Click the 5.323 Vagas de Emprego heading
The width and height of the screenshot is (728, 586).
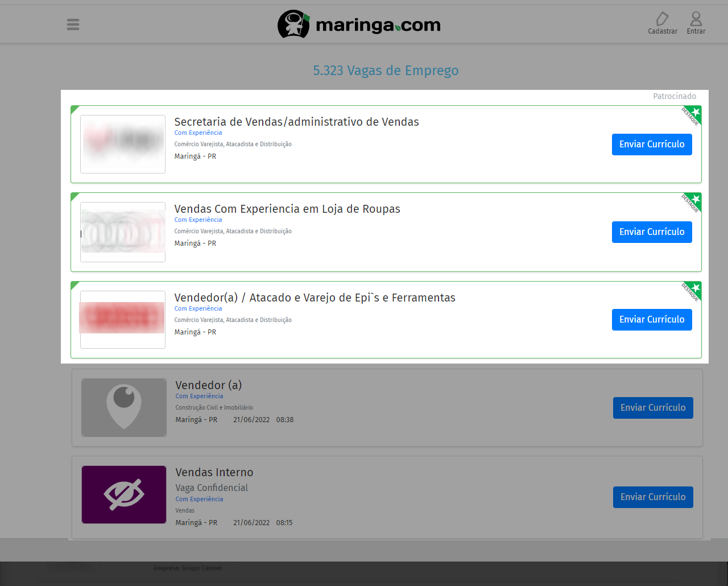click(x=386, y=70)
